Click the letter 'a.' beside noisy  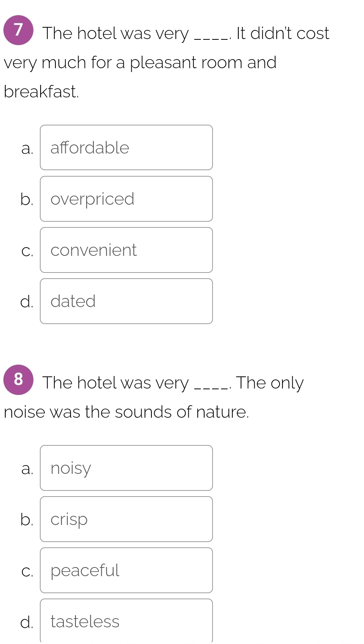pos(27,469)
